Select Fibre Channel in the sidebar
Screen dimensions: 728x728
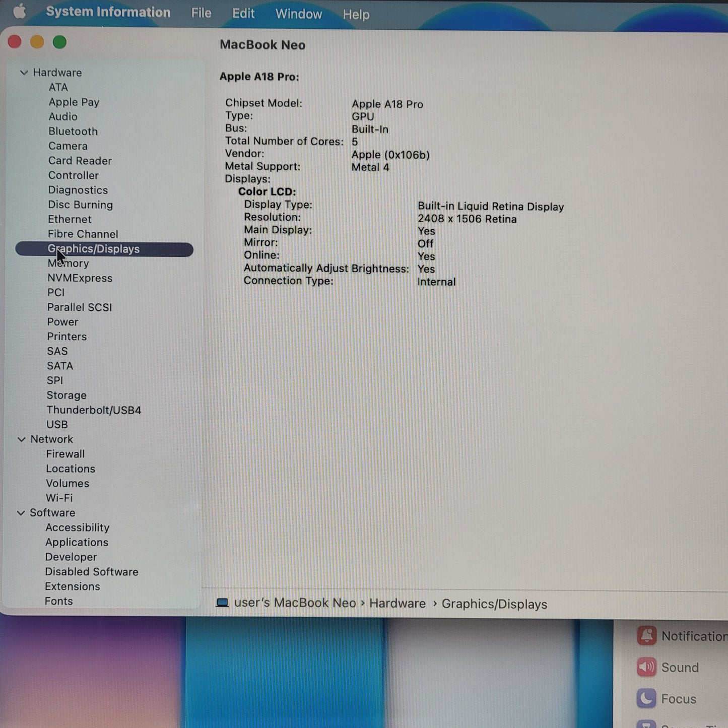point(83,234)
